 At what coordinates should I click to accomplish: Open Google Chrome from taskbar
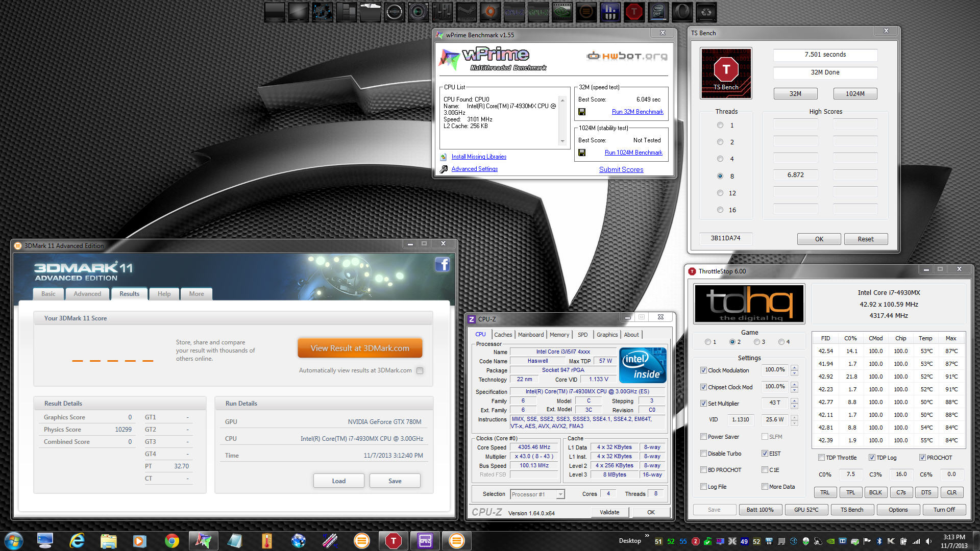click(x=172, y=540)
